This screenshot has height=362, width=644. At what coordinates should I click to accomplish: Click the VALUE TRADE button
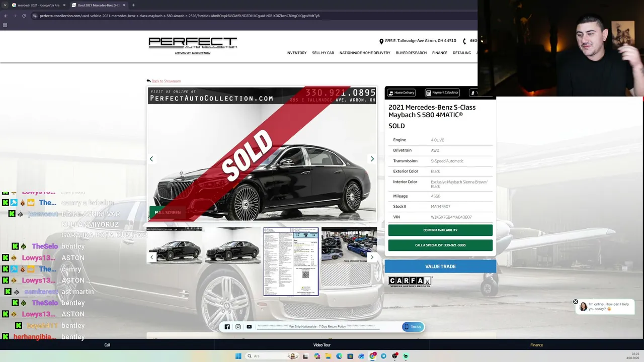tap(440, 266)
